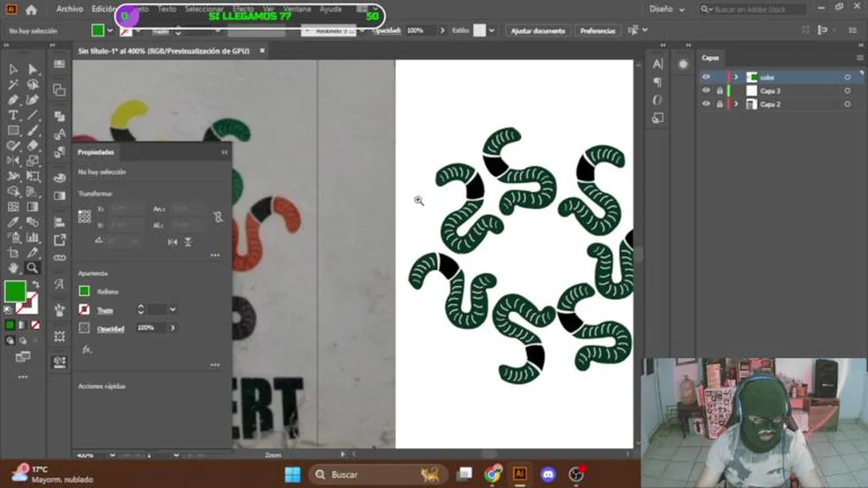
Task: Switch to the Capas panel tab
Action: [x=710, y=58]
